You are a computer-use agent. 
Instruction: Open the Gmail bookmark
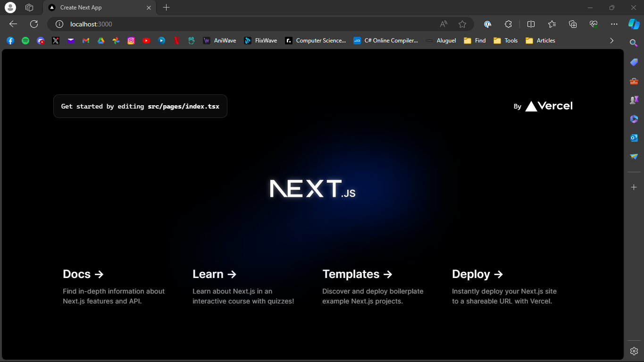tap(86, 41)
